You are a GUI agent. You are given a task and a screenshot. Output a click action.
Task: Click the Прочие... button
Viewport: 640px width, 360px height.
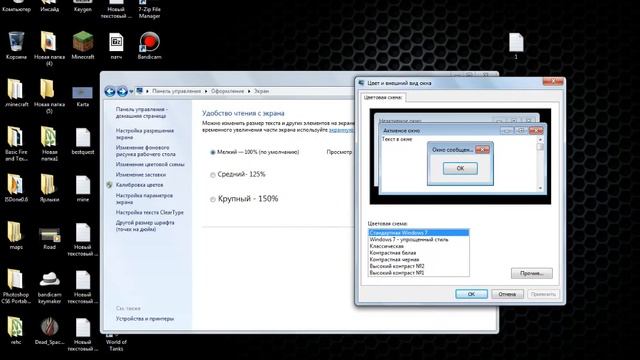click(x=531, y=273)
